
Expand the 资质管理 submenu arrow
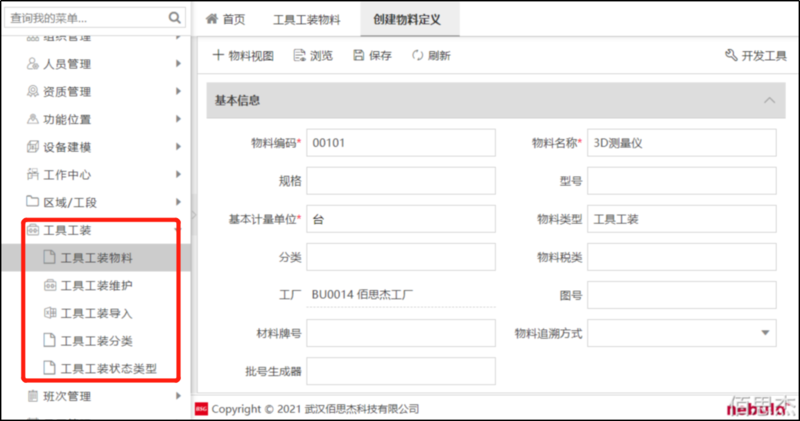178,91
